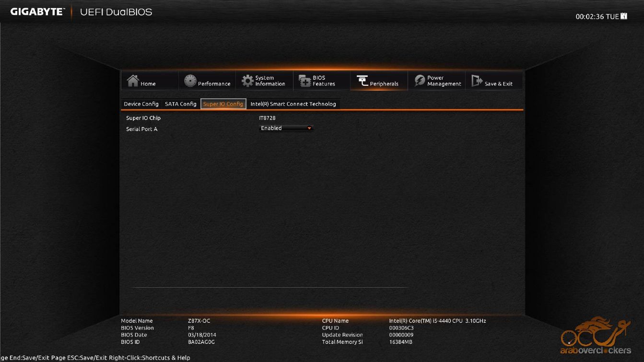Click the Super IO Chip IT8728 value
Image resolution: width=644 pixels, height=362 pixels.
pos(267,118)
